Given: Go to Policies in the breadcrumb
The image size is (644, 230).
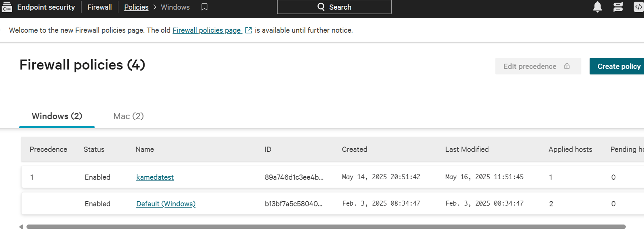Looking at the screenshot, I should pyautogui.click(x=136, y=7).
